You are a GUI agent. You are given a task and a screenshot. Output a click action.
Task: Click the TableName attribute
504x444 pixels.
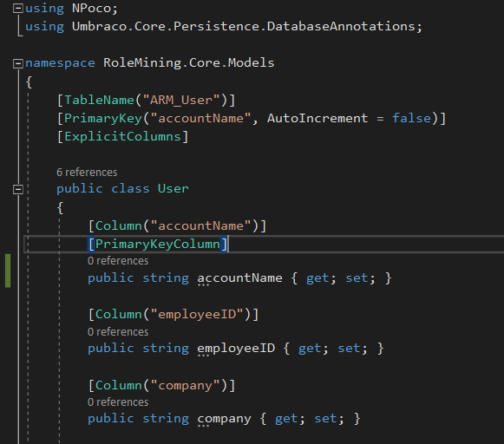pos(99,100)
